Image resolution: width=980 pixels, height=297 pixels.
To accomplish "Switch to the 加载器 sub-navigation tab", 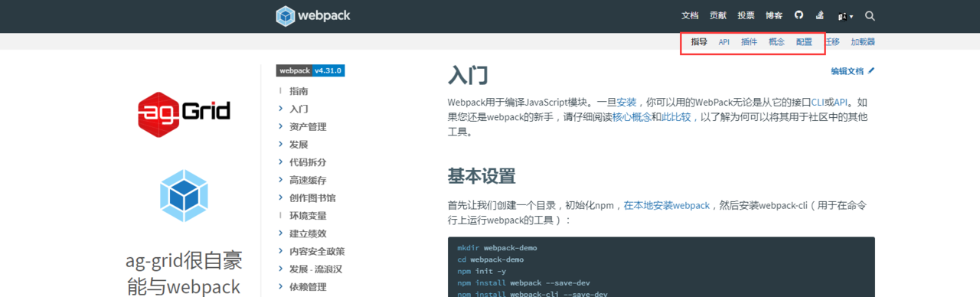I will click(x=863, y=42).
